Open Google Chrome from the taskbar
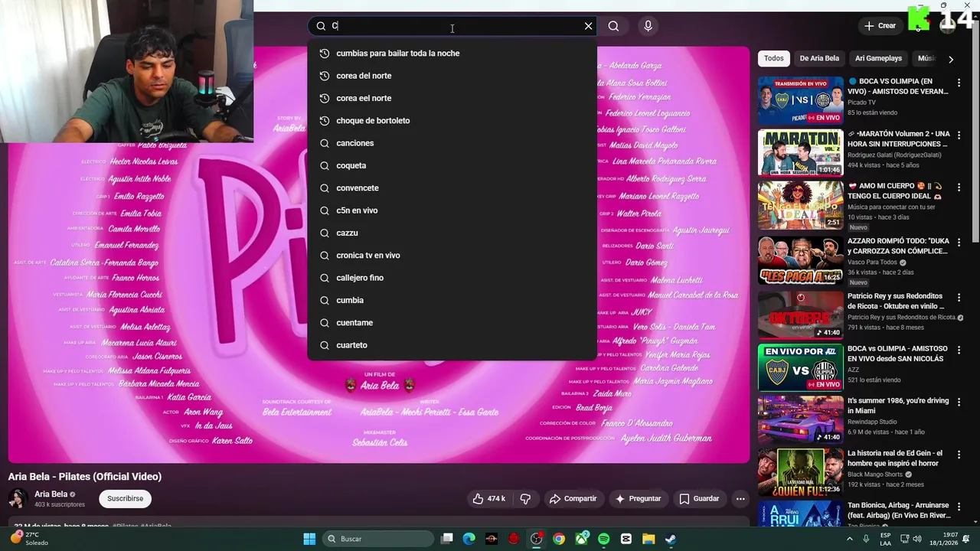980x551 pixels. [x=559, y=539]
